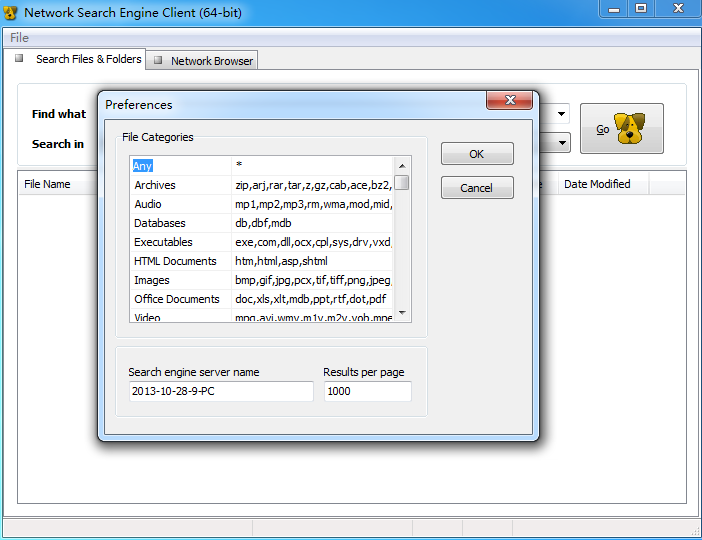Select the Office Documents category row
The height and width of the screenshot is (540, 702).
coord(261,299)
